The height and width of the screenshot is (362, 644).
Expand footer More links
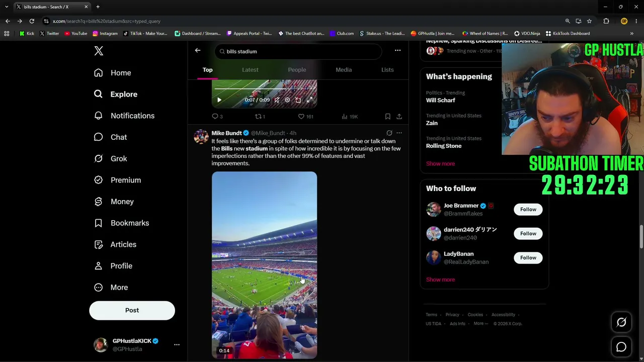point(481,323)
